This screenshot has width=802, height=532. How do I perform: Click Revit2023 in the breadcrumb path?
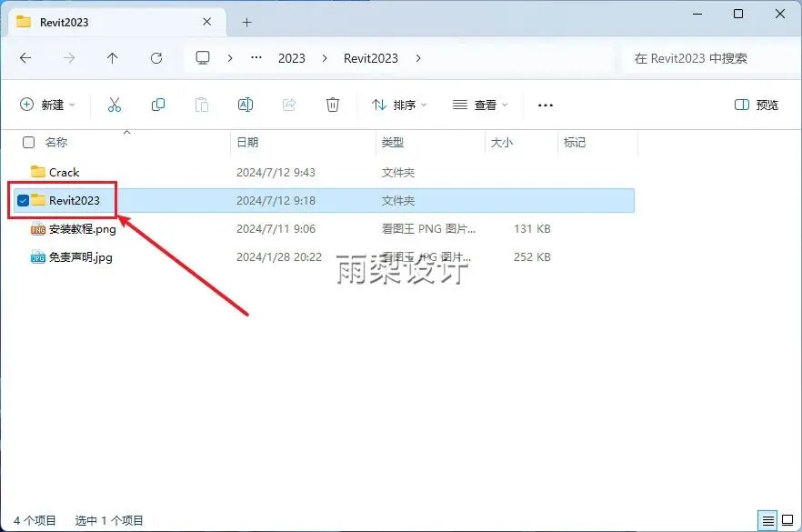point(371,58)
